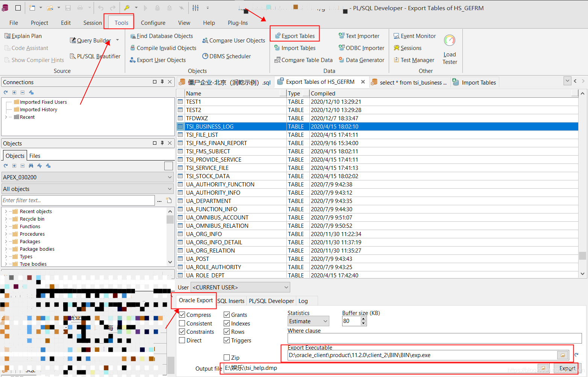Enable Zip checkbox
Screen dimensions: 588x377
click(x=227, y=358)
